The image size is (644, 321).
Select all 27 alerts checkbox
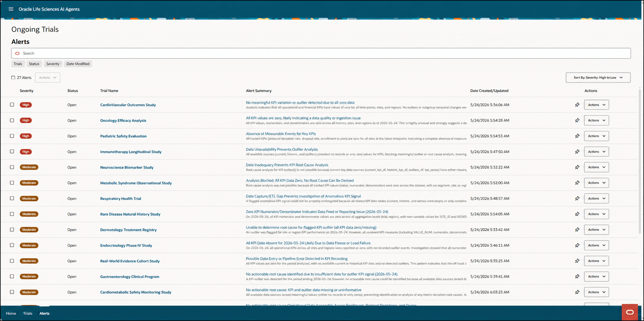[13, 78]
